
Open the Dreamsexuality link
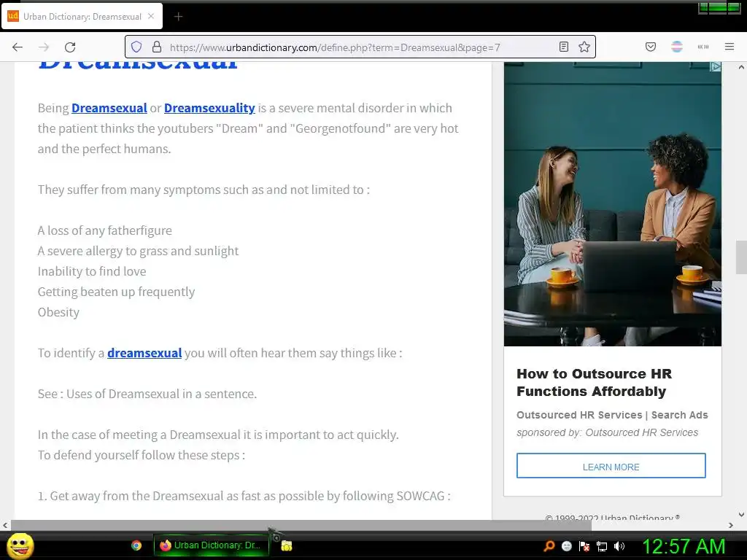click(x=209, y=108)
